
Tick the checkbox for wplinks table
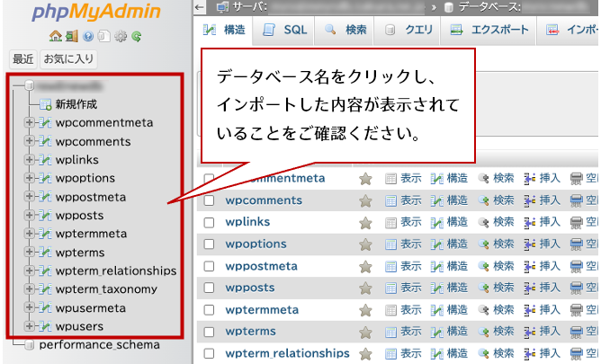pyautogui.click(x=209, y=222)
